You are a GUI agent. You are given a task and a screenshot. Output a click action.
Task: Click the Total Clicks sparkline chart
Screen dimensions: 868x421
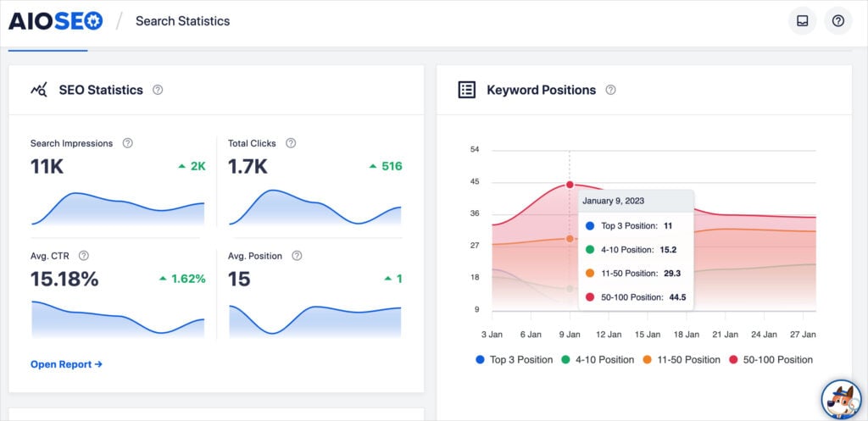(315, 208)
